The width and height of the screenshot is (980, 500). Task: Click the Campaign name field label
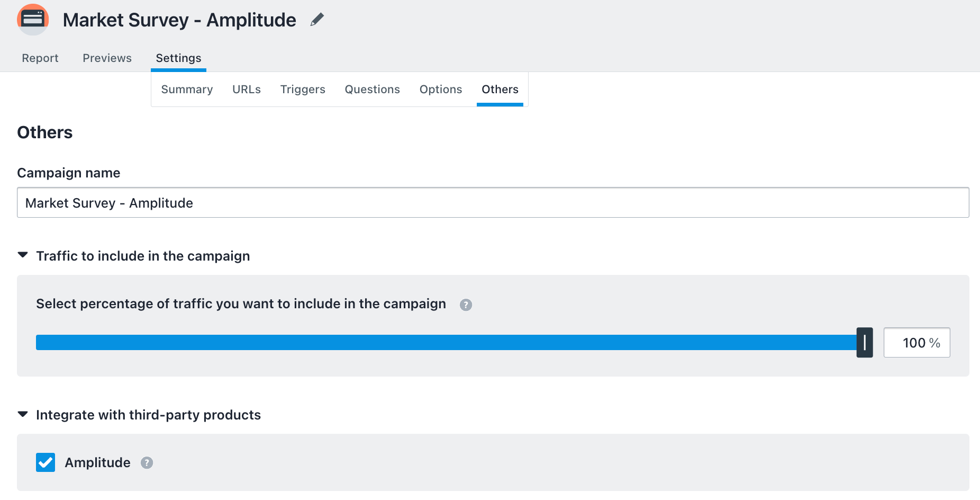tap(69, 173)
